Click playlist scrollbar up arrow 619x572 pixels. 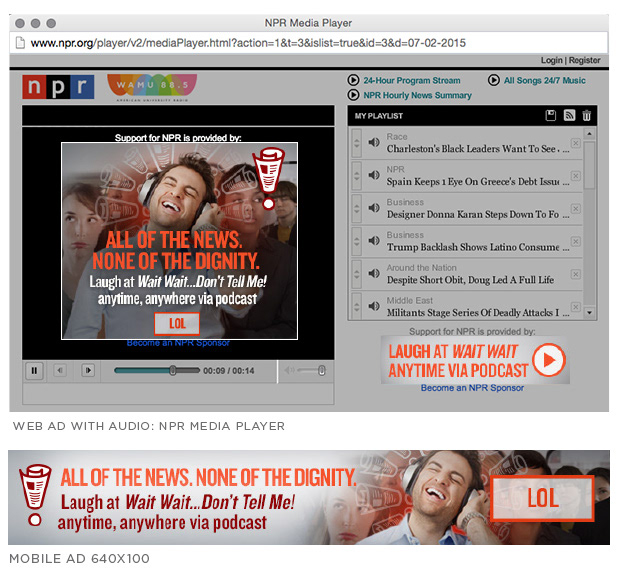coord(589,134)
